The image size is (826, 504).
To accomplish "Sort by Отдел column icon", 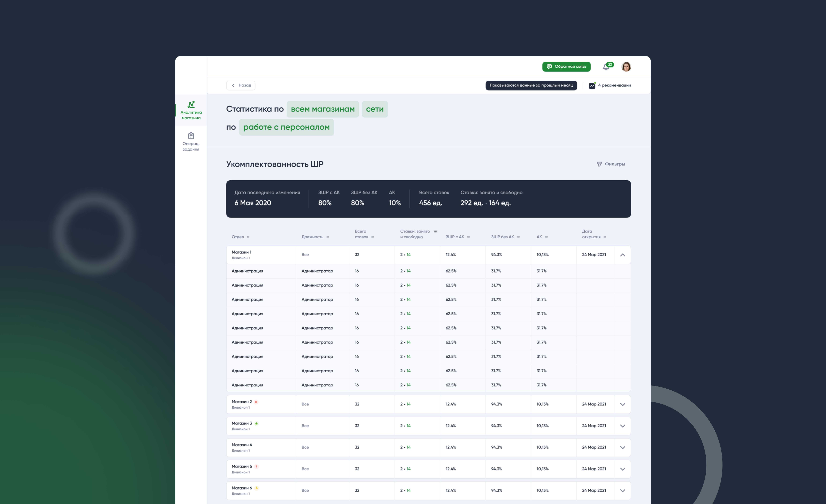I will click(248, 237).
